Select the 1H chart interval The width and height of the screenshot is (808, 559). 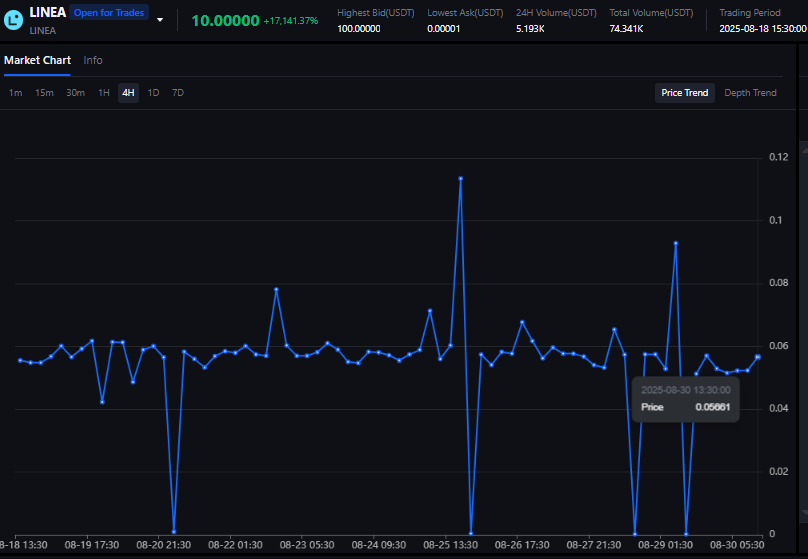tap(104, 93)
